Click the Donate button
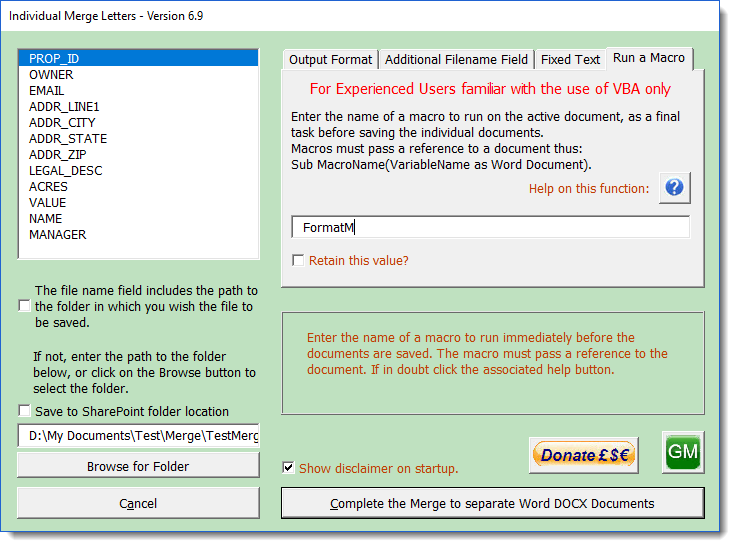Image resolution: width=735 pixels, height=547 pixels. click(x=584, y=455)
